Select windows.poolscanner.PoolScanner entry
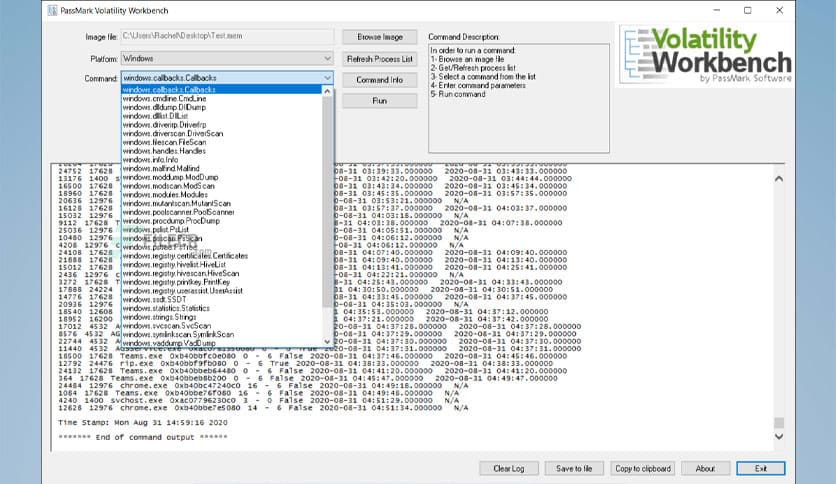 click(221, 212)
